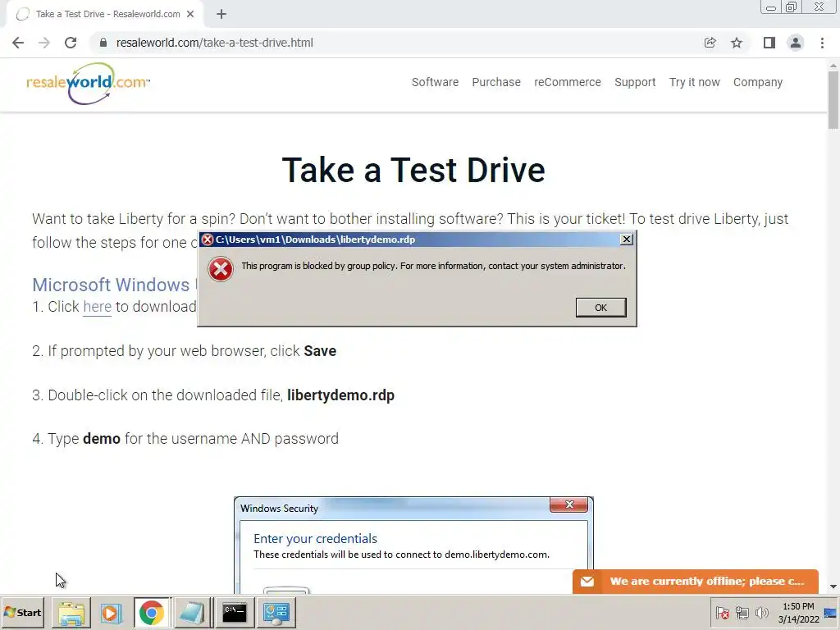Share this page via the share icon
The height and width of the screenshot is (630, 840).
(710, 43)
